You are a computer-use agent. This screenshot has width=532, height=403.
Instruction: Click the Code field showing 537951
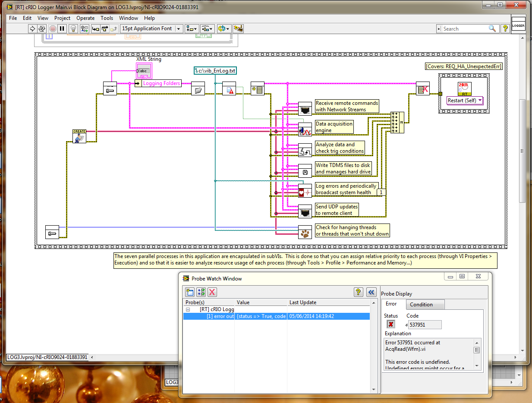click(x=425, y=324)
